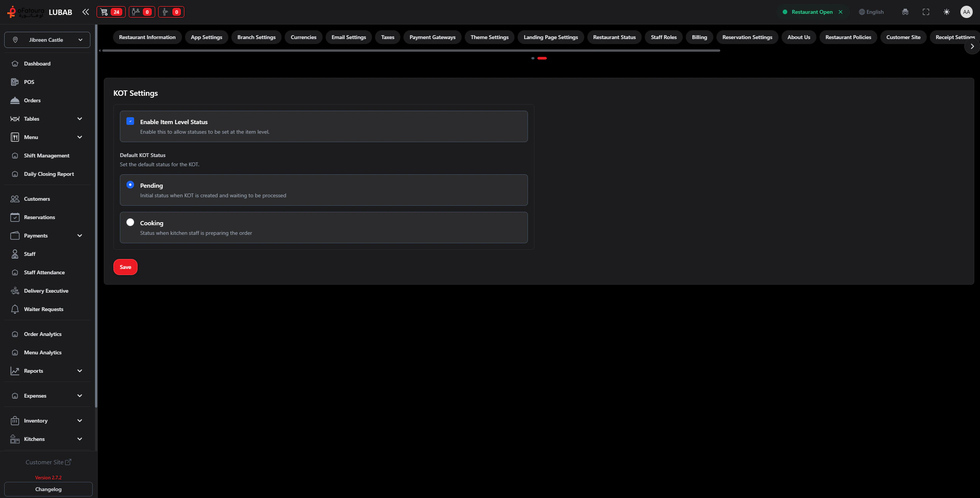Save the KOT settings

[125, 267]
